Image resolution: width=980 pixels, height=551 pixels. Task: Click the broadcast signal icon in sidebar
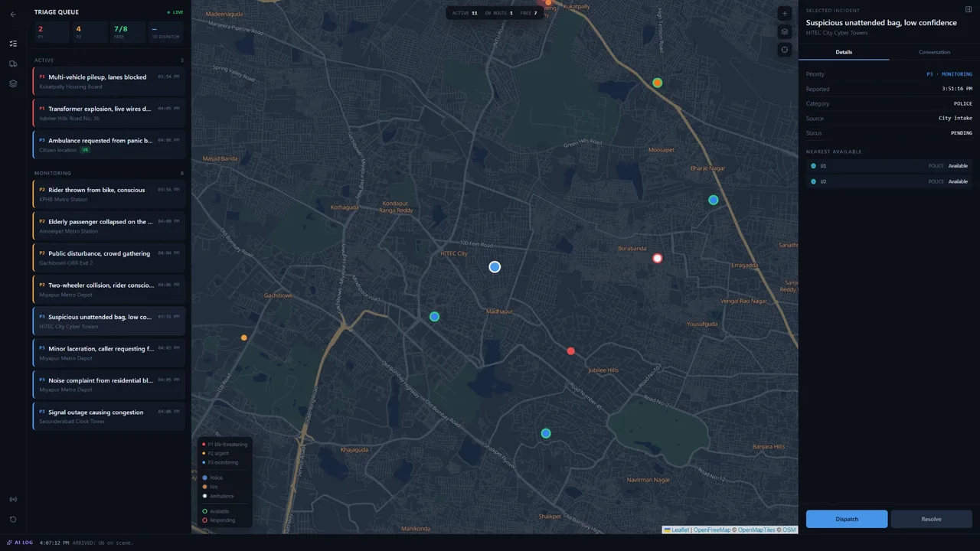point(13,500)
